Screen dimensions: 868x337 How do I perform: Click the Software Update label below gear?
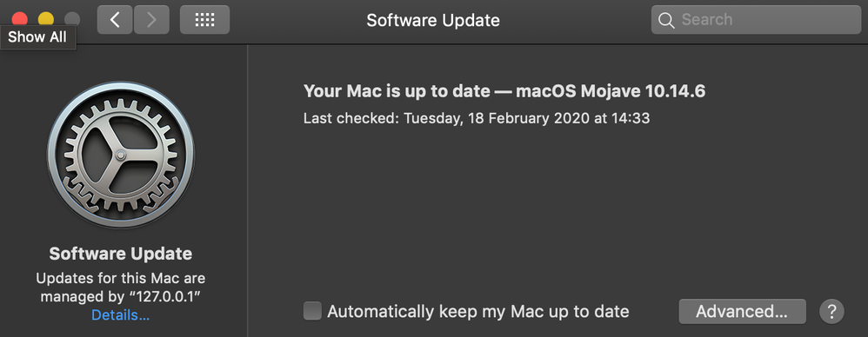point(121,254)
